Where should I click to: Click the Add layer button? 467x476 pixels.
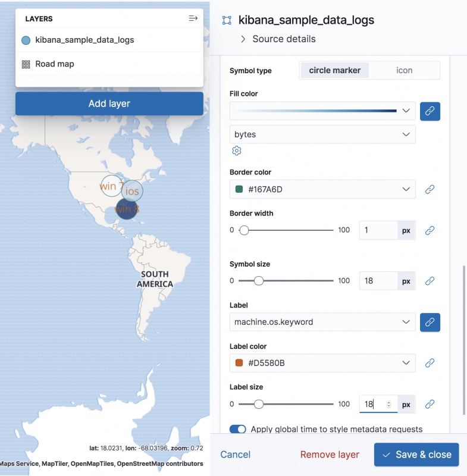point(109,104)
